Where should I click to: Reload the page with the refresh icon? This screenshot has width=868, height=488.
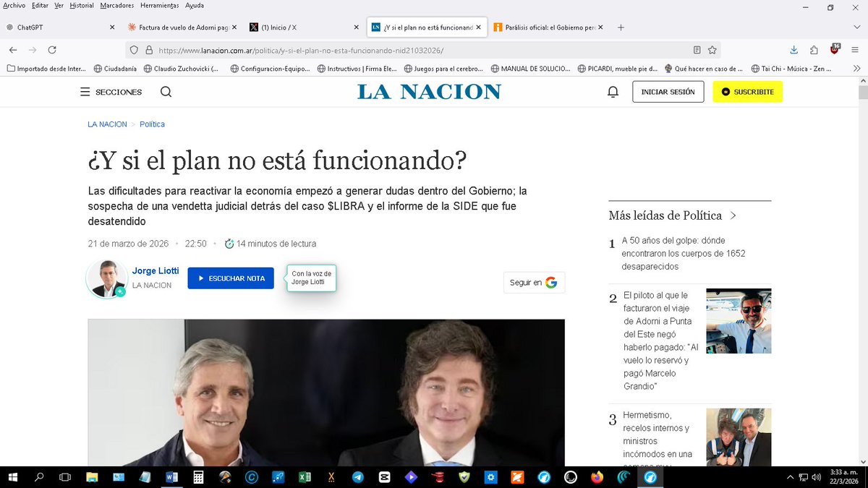click(52, 50)
